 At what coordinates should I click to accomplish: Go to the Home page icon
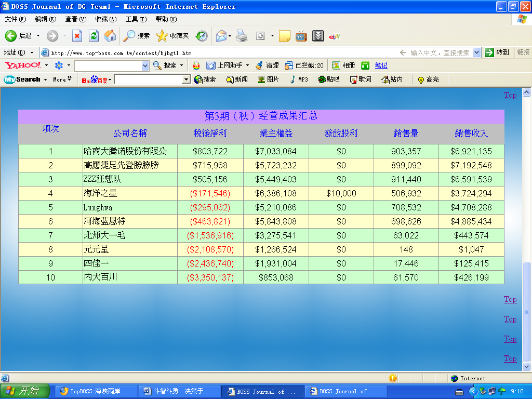(110, 36)
